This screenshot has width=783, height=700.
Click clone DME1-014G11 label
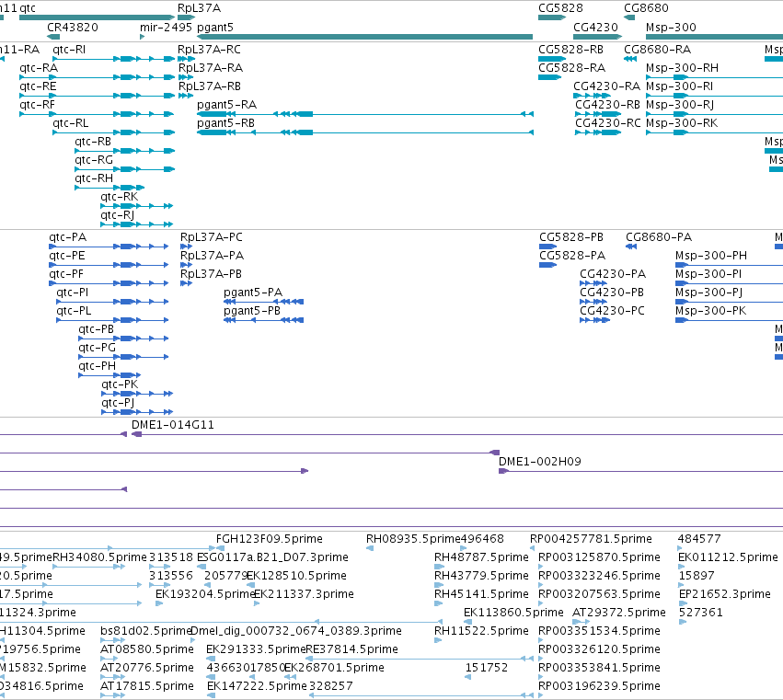[173, 425]
